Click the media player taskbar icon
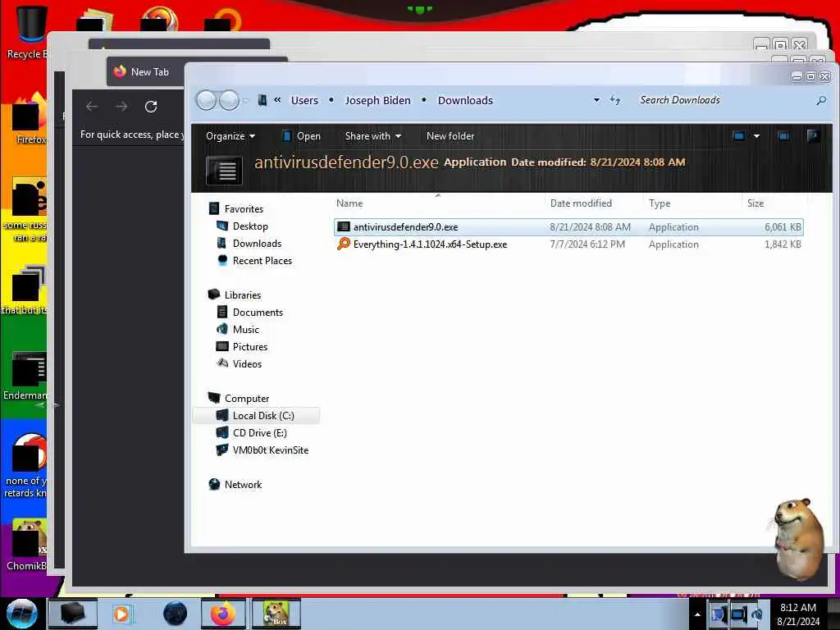Image resolution: width=840 pixels, height=630 pixels. [x=122, y=614]
